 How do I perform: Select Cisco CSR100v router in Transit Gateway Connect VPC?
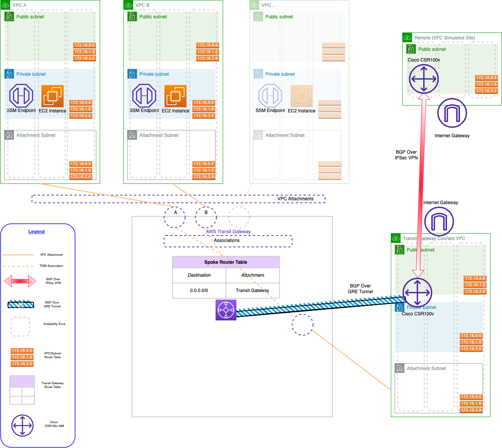pos(417,293)
